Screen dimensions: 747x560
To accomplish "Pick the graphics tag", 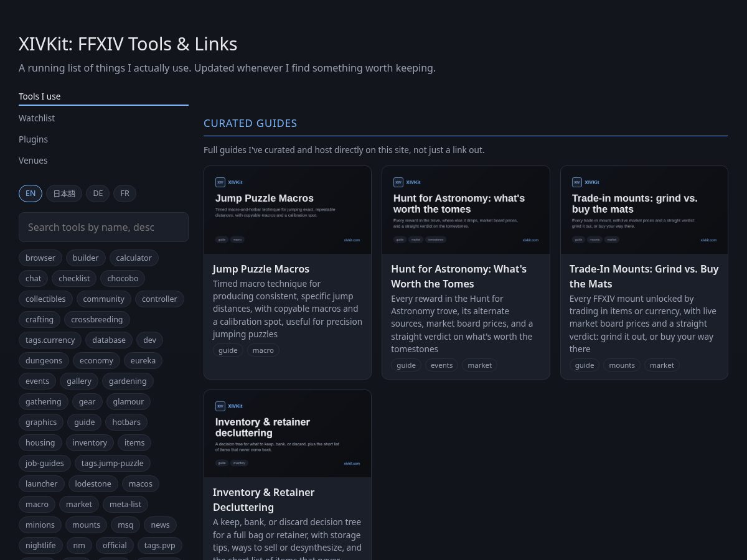I will point(41,422).
